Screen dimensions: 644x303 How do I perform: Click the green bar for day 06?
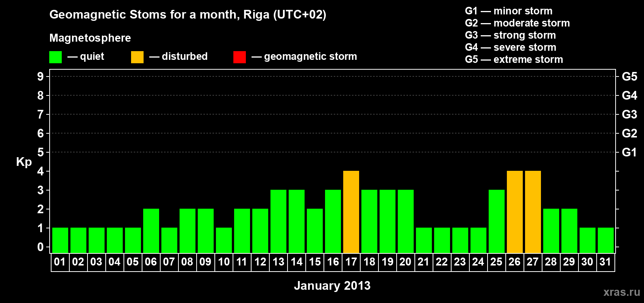click(x=151, y=231)
